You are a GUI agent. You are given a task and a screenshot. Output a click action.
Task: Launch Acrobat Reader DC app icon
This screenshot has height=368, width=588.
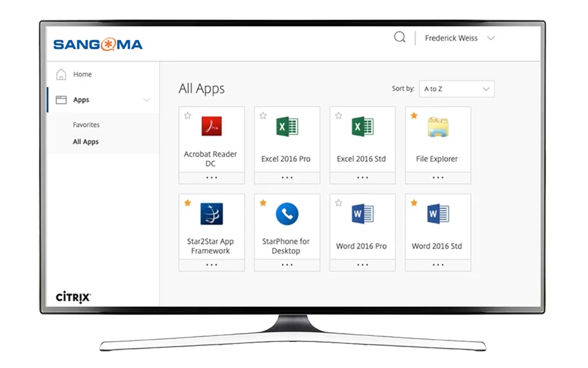click(212, 126)
